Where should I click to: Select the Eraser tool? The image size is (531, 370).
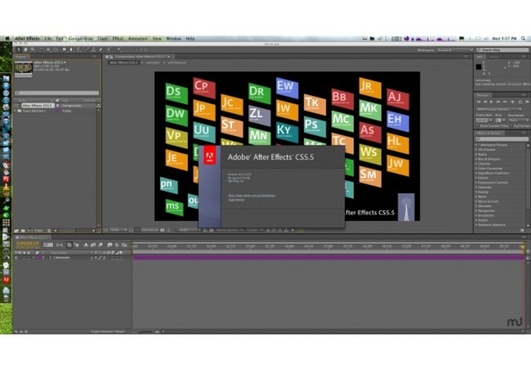coord(101,50)
